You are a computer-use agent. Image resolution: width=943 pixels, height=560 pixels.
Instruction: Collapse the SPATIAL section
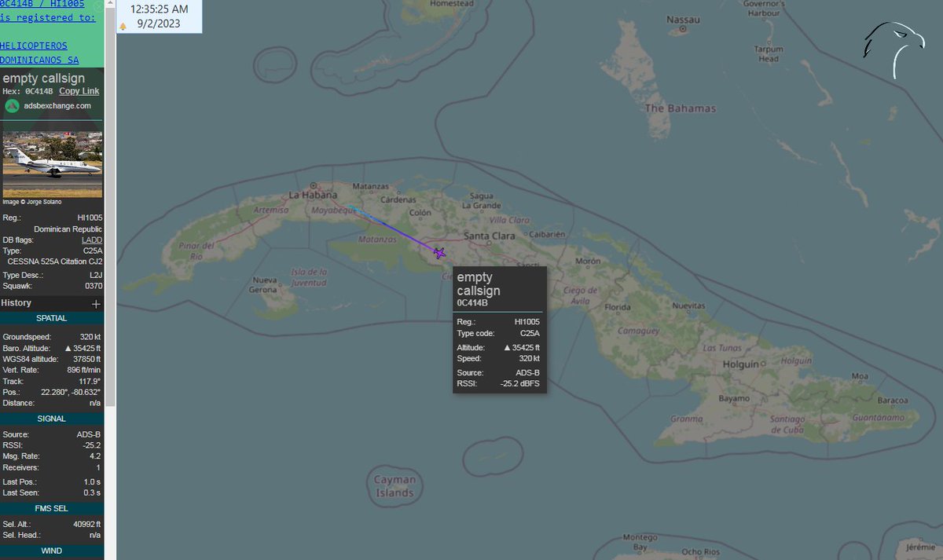52,318
